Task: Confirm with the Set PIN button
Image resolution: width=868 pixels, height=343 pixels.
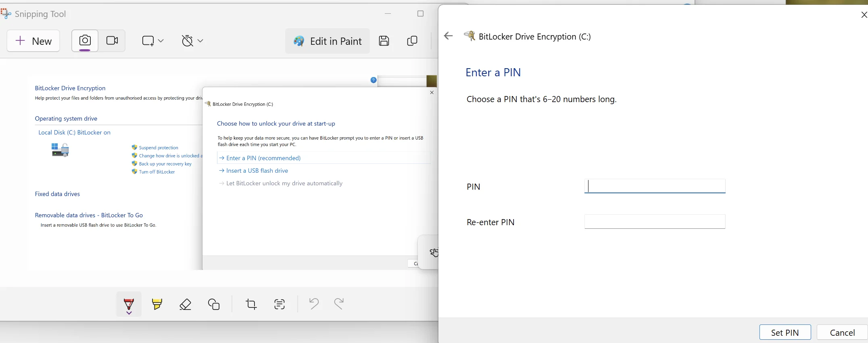Action: 785,333
